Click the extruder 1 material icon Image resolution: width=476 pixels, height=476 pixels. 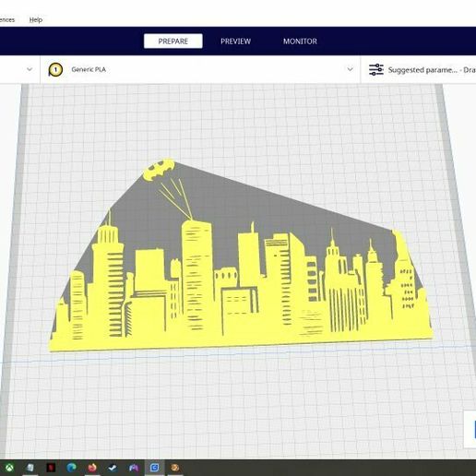click(x=55, y=69)
